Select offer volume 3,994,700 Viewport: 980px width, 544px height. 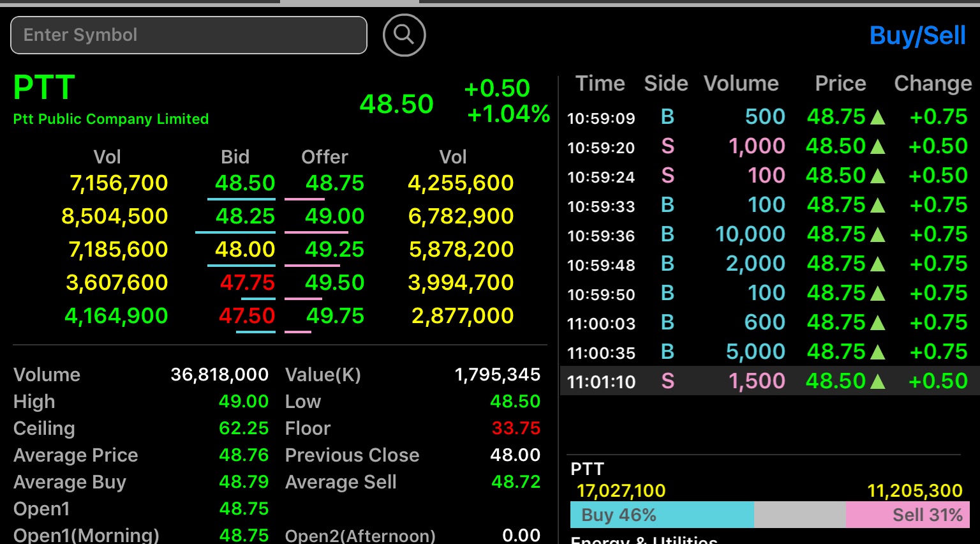pos(461,283)
